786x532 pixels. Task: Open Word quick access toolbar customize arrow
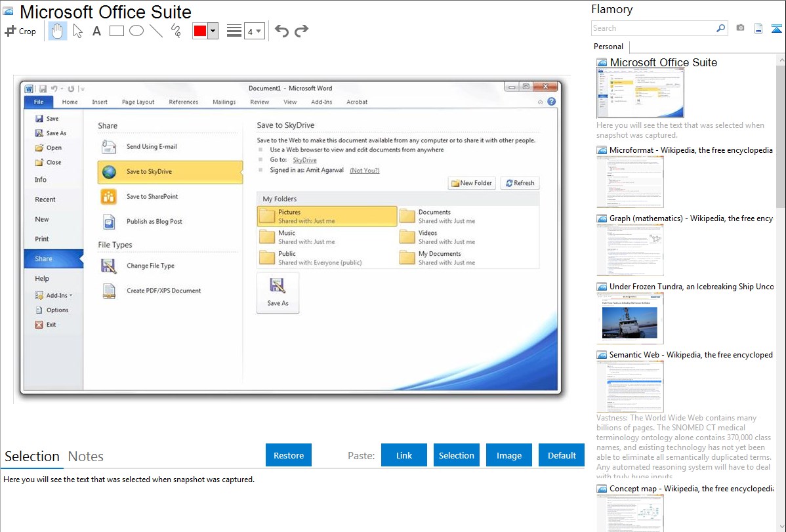(82, 89)
